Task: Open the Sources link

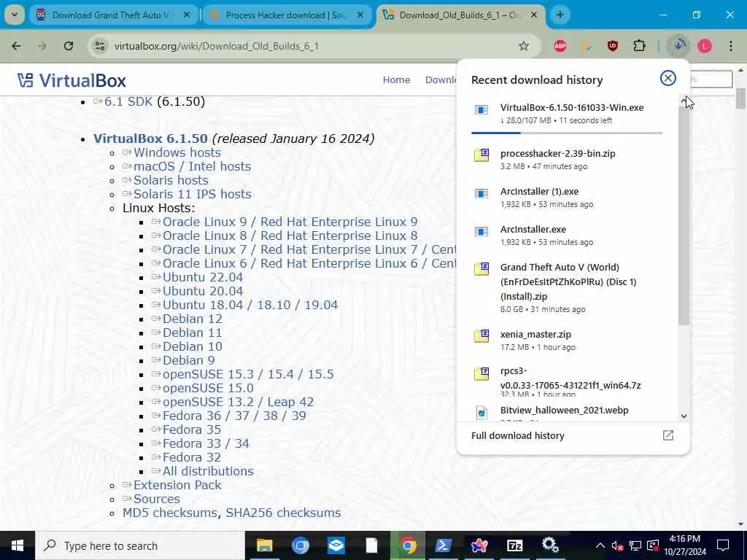Action: pos(156,499)
